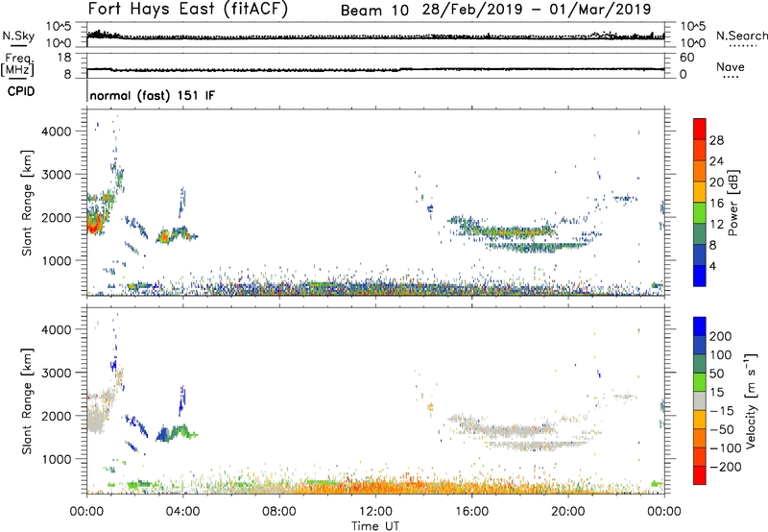The height and width of the screenshot is (532, 768).
Task: Click the red swatch of the power color bar
Action: (700, 129)
